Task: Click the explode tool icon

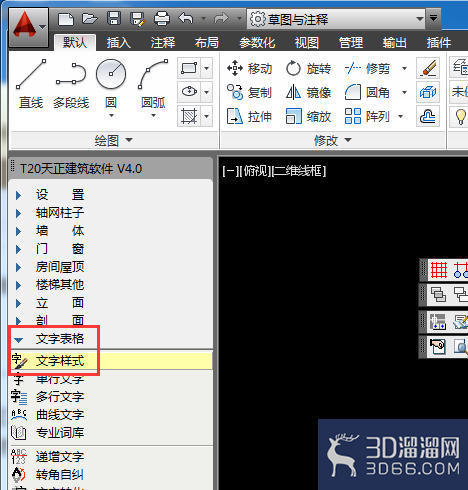Action: (428, 92)
